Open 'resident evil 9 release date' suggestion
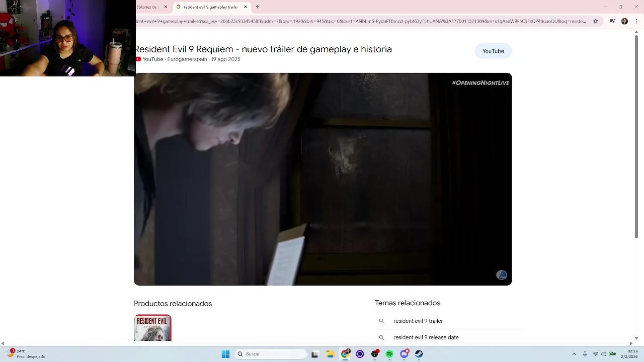Viewport: 644px width, 362px height. click(426, 337)
